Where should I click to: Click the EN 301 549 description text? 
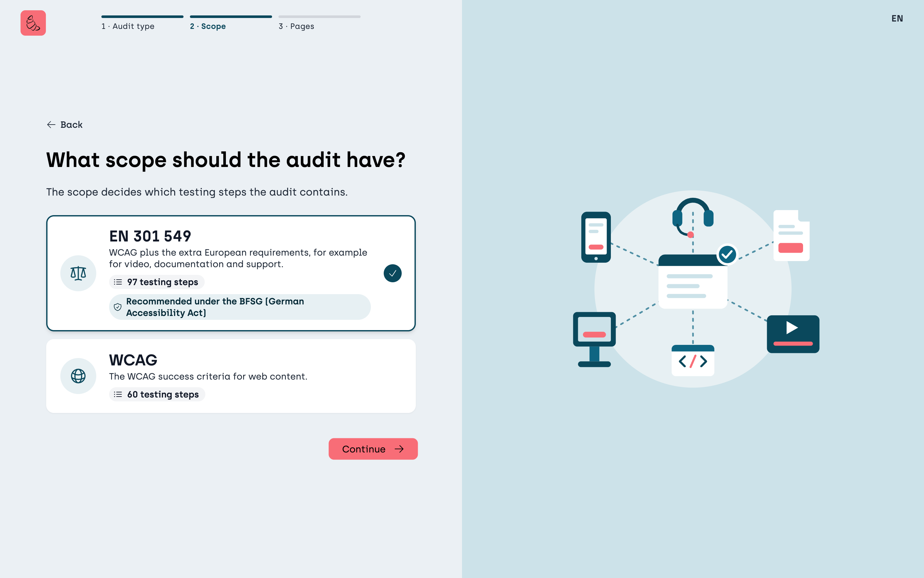click(238, 258)
